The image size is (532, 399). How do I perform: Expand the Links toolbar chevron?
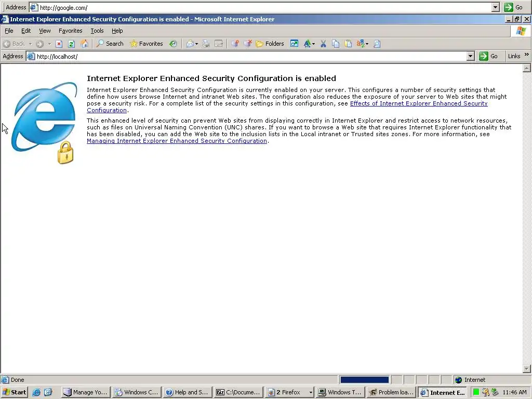pos(527,54)
